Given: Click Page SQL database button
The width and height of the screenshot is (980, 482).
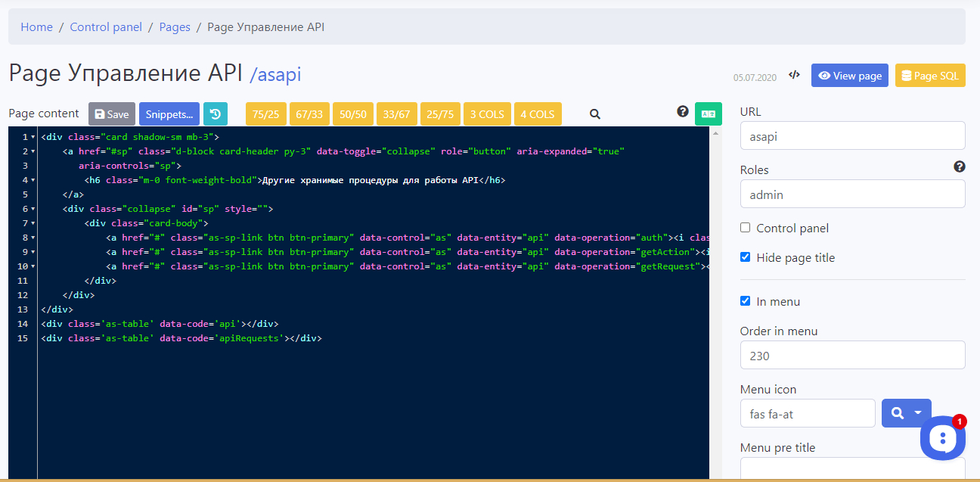Looking at the screenshot, I should (x=930, y=76).
